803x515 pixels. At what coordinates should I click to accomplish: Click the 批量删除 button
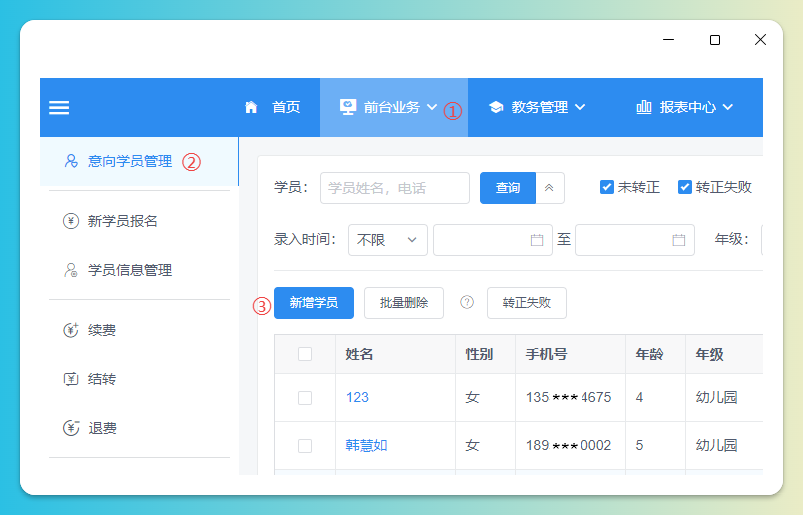(404, 303)
